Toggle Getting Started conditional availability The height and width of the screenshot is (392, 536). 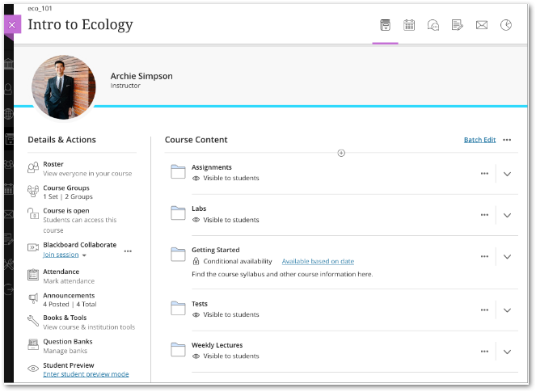232,261
